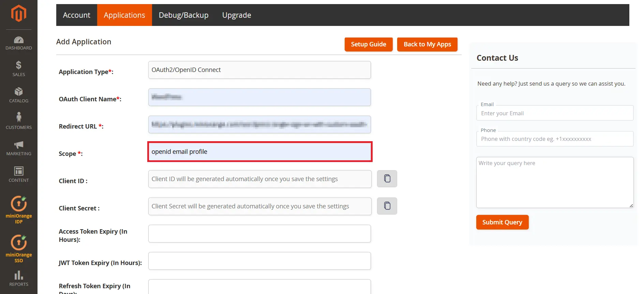The width and height of the screenshot is (644, 294).
Task: Click the Scope input field
Action: pyautogui.click(x=259, y=152)
